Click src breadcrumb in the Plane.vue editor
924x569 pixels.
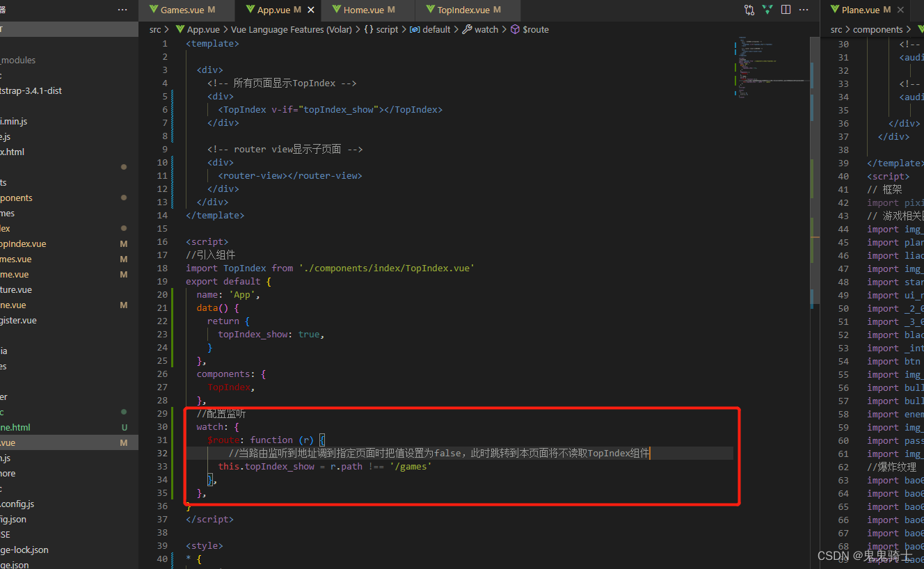tap(836, 29)
